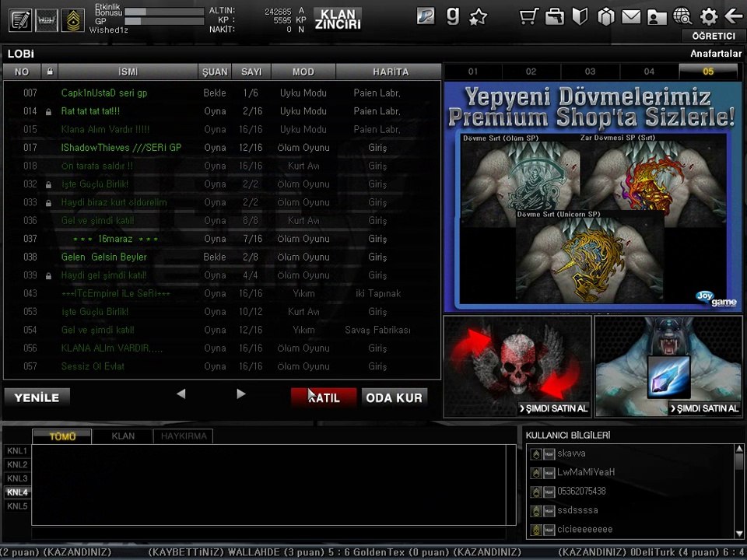The image size is (747, 560).
Task: Click the 'g' icon in top bar
Action: (453, 16)
